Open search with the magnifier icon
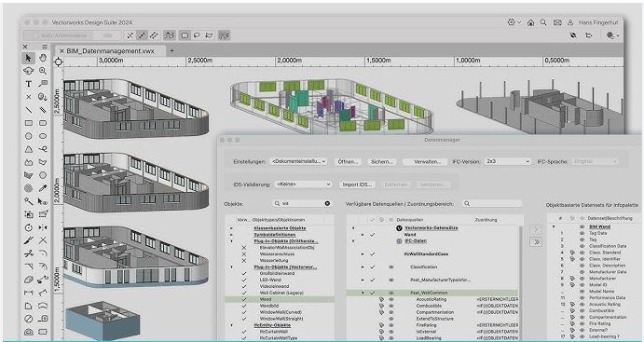 click(x=543, y=22)
